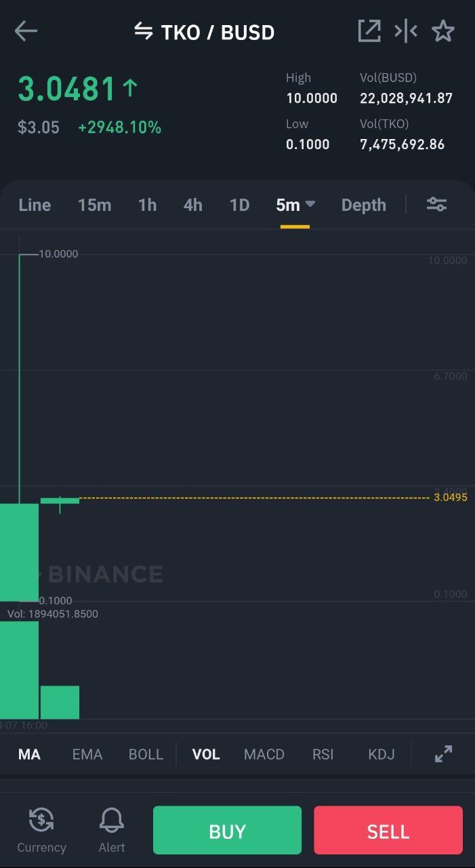Select the 1D timeframe tab
Screen dimensions: 475x868
tap(239, 205)
